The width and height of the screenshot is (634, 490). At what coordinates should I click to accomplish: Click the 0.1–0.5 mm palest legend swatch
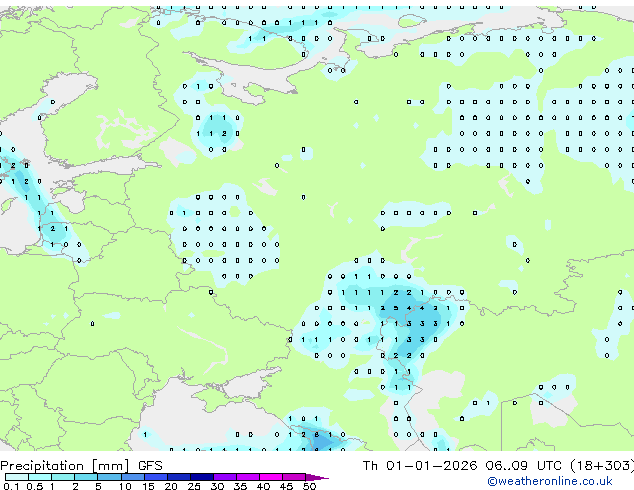point(17,477)
